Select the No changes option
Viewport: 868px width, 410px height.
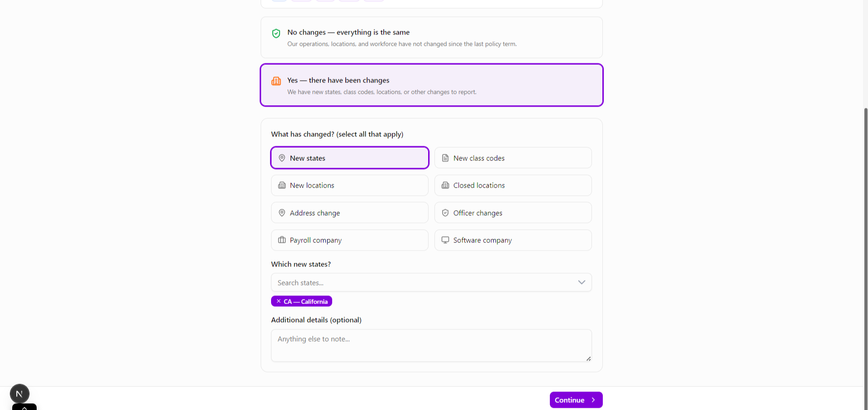click(x=431, y=38)
